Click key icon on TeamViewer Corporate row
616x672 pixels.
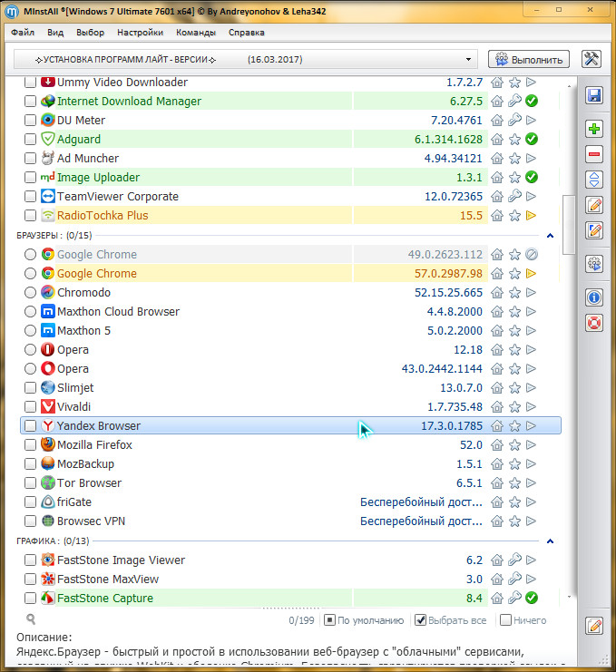[x=514, y=196]
